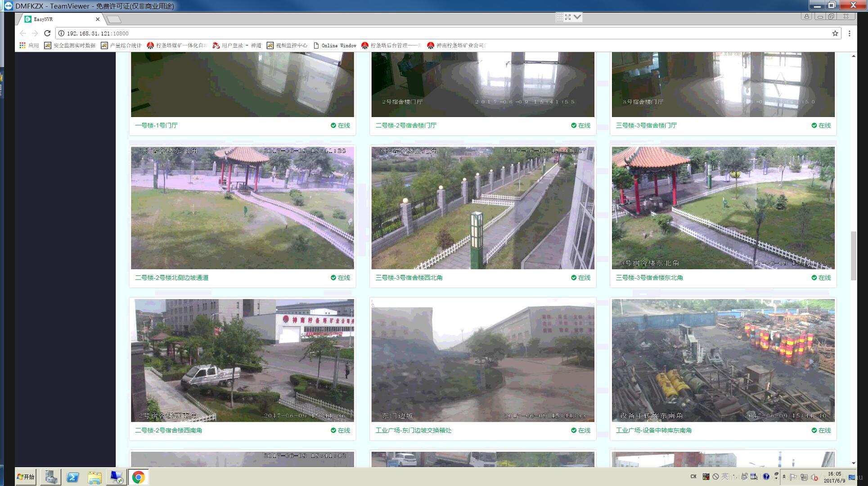Open the Chrome menu with three dots
Image resolution: width=868 pixels, height=486 pixels.
850,33
